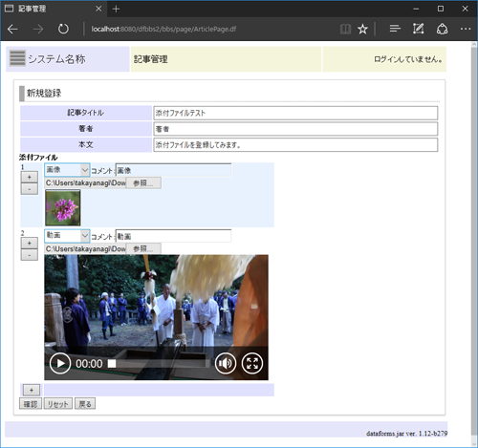Click the dataforms.jar version text
The height and width of the screenshot is (448, 478).
pyautogui.click(x=406, y=434)
